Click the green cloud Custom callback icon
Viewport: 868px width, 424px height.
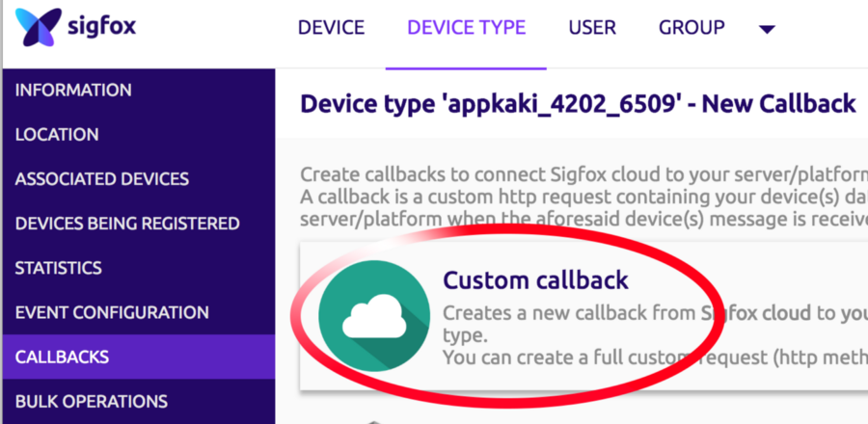pyautogui.click(x=374, y=315)
